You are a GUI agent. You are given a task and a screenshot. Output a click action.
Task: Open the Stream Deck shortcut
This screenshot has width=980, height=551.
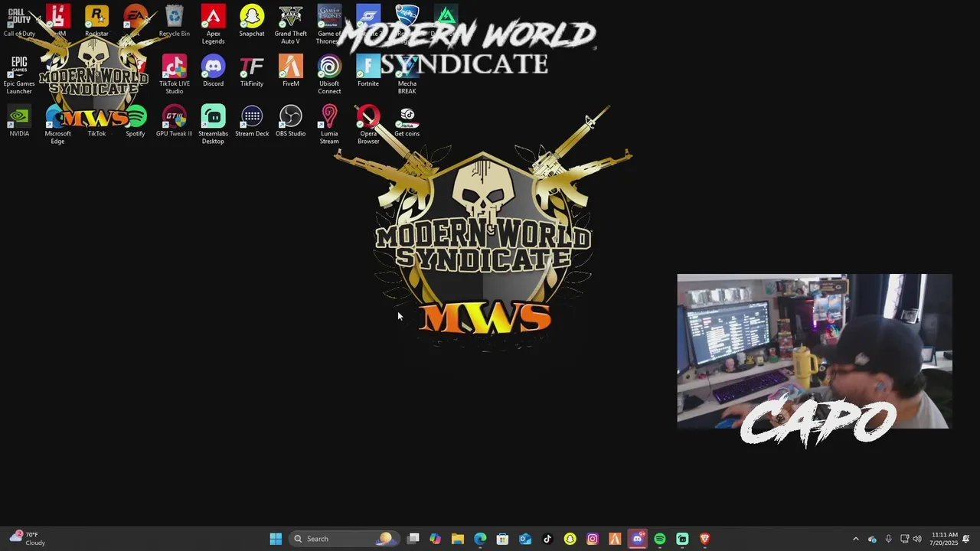pos(252,121)
